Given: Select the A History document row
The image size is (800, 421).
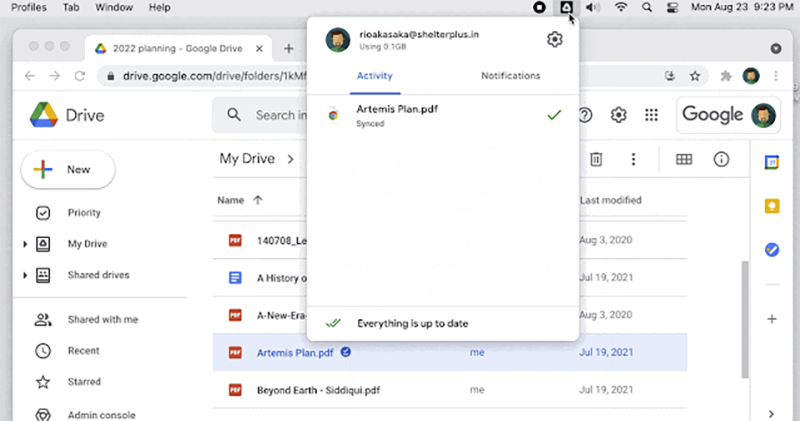Looking at the screenshot, I should (x=449, y=278).
